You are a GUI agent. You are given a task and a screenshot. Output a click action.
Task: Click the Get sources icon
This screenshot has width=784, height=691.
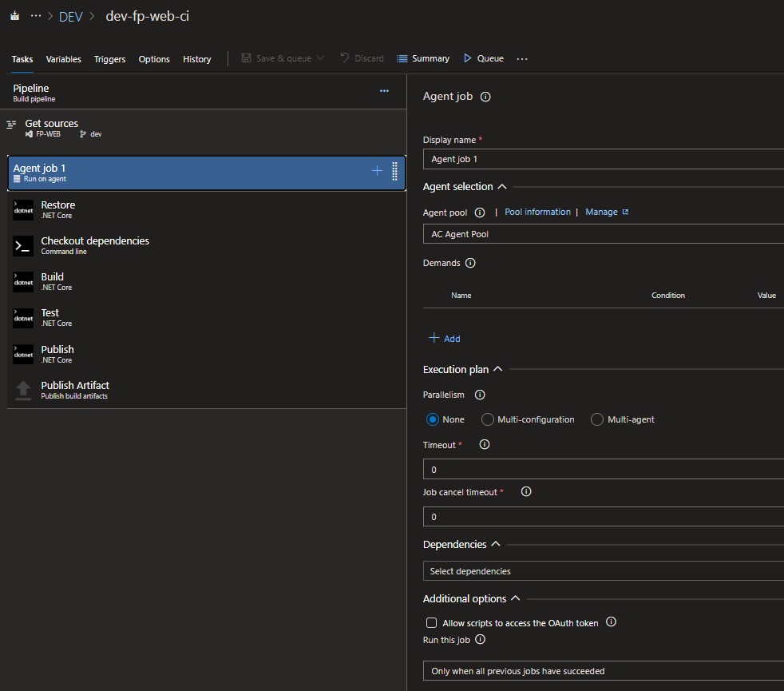click(x=11, y=124)
